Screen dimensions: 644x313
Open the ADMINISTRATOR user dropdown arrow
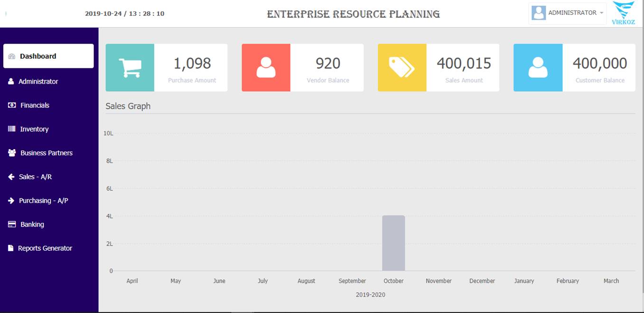(x=602, y=13)
